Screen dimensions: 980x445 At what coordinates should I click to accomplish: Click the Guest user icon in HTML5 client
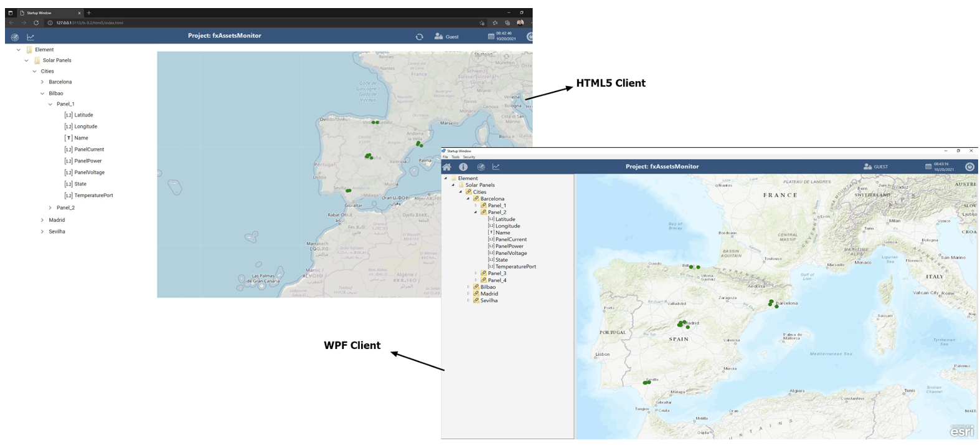click(438, 36)
